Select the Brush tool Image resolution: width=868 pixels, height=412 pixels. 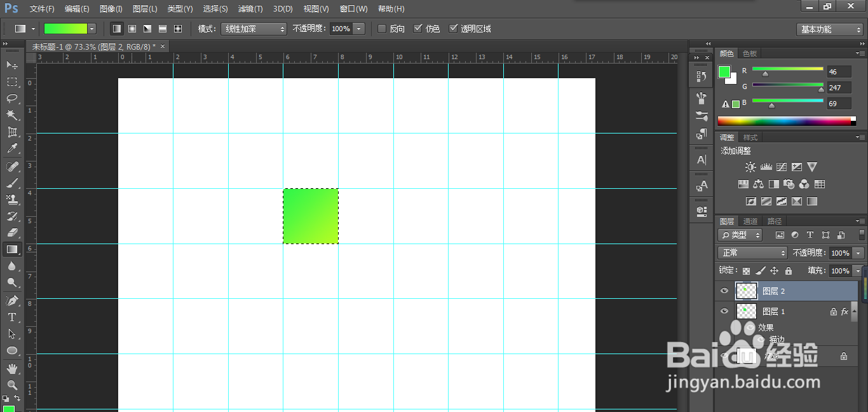(x=12, y=182)
